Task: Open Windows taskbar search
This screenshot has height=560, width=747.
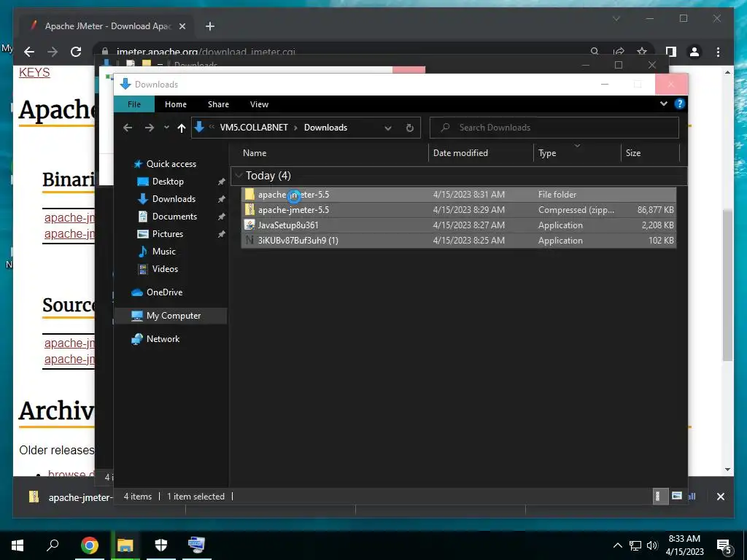Action: tap(53, 545)
